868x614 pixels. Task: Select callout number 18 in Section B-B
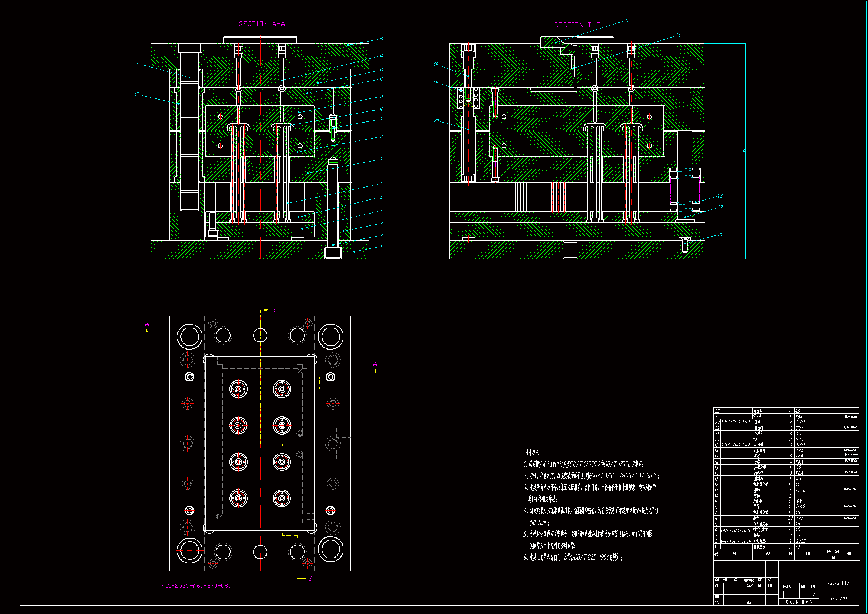click(436, 65)
